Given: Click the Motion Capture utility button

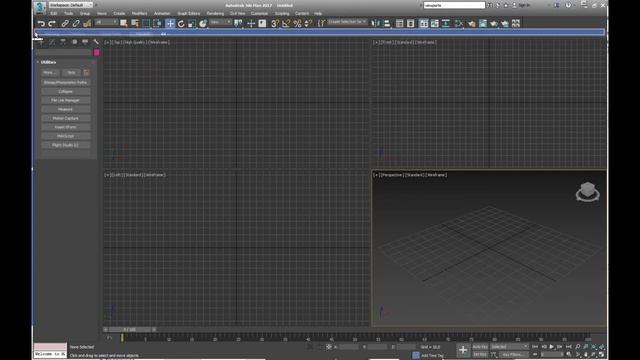Looking at the screenshot, I should [x=65, y=118].
